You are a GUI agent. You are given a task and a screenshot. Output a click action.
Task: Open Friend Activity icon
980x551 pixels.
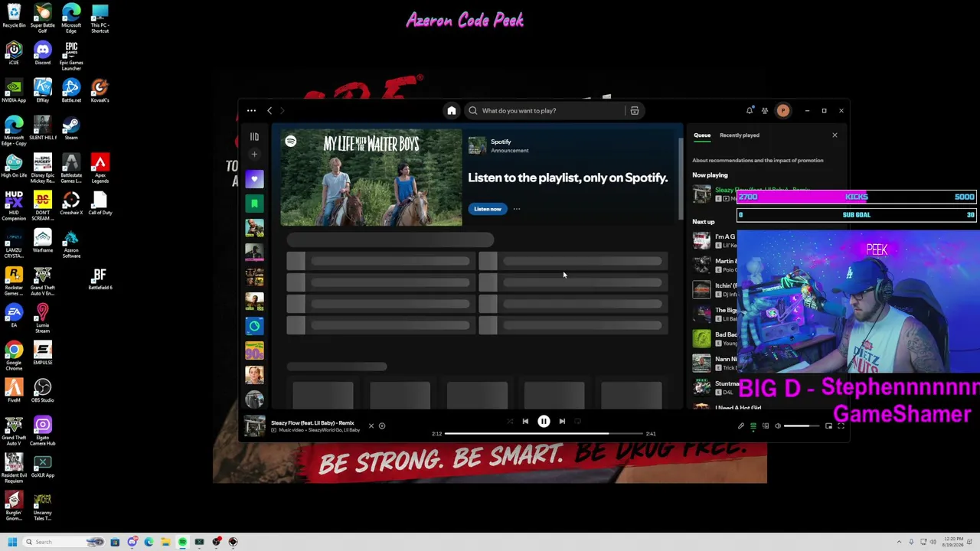pos(764,111)
